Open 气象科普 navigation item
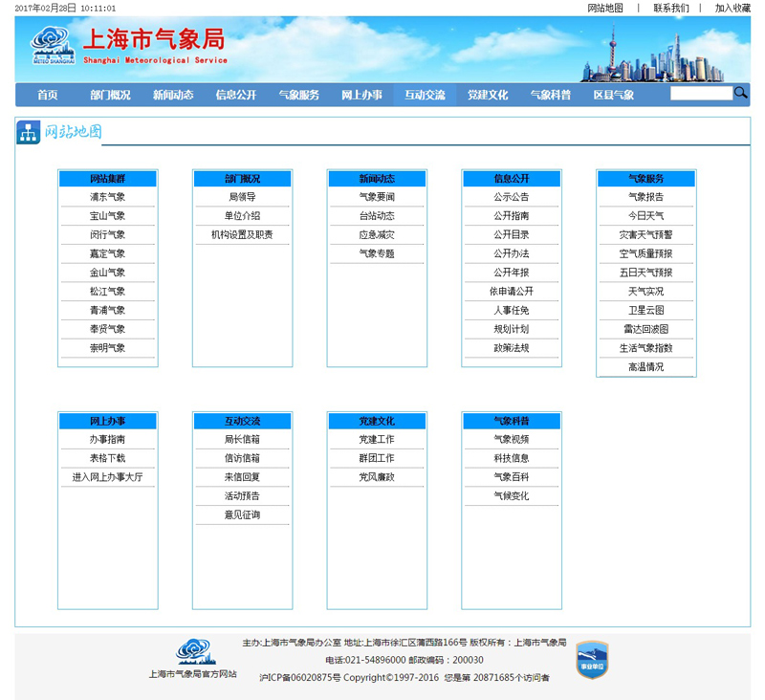The width and height of the screenshot is (765, 700). pos(551,95)
